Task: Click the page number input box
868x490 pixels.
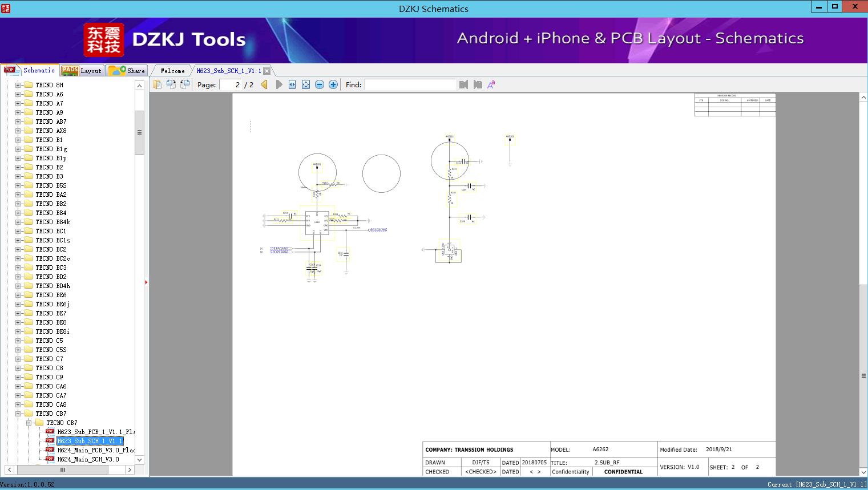Action: click(x=231, y=84)
